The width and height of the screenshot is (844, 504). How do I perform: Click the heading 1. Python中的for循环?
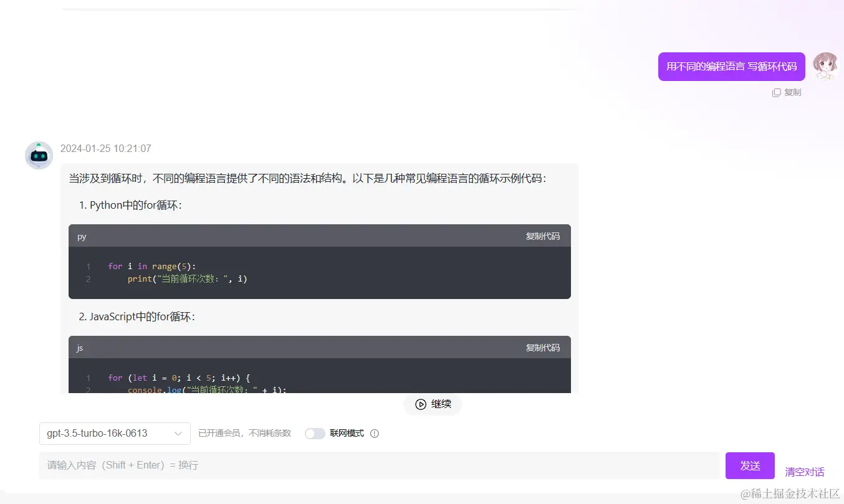[130, 205]
